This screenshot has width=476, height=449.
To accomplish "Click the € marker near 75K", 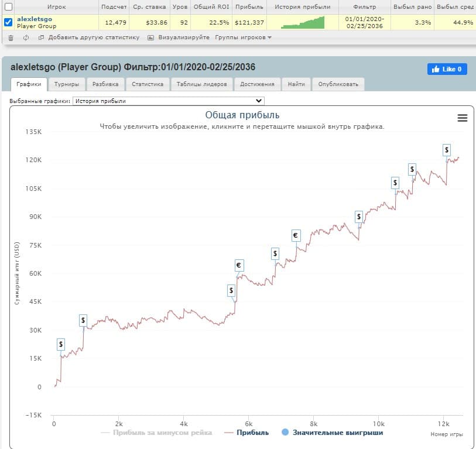I will [296, 235].
